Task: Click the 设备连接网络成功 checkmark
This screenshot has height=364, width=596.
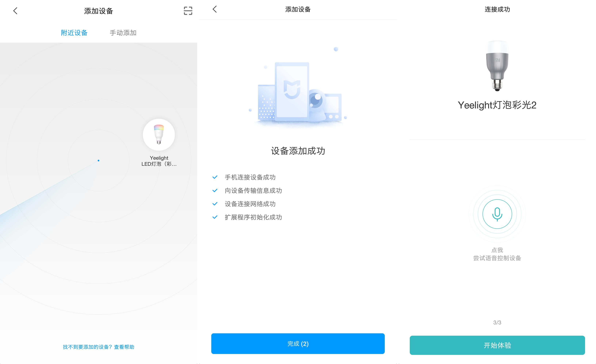Action: click(215, 204)
